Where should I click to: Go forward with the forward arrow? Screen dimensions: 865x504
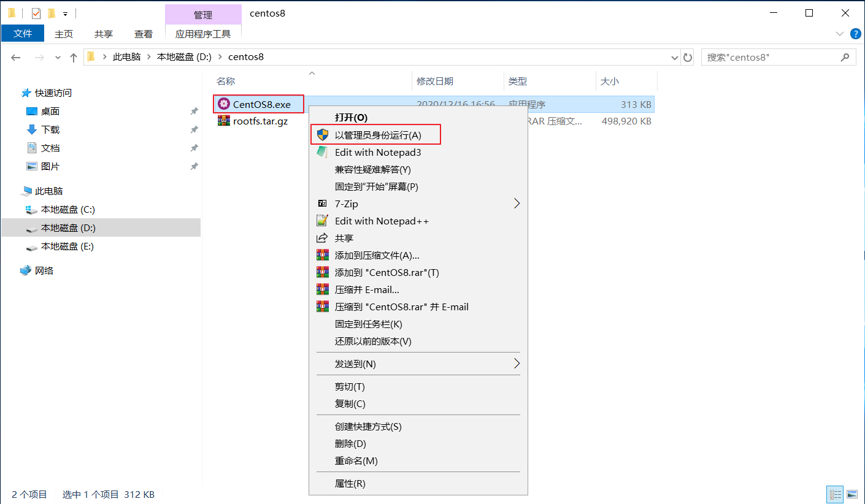pos(39,57)
